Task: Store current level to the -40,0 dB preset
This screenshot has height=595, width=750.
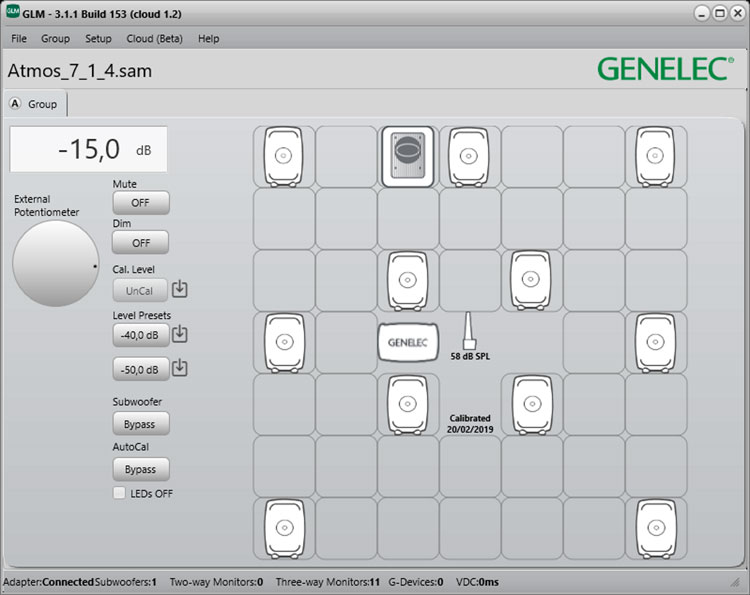Action: click(180, 334)
